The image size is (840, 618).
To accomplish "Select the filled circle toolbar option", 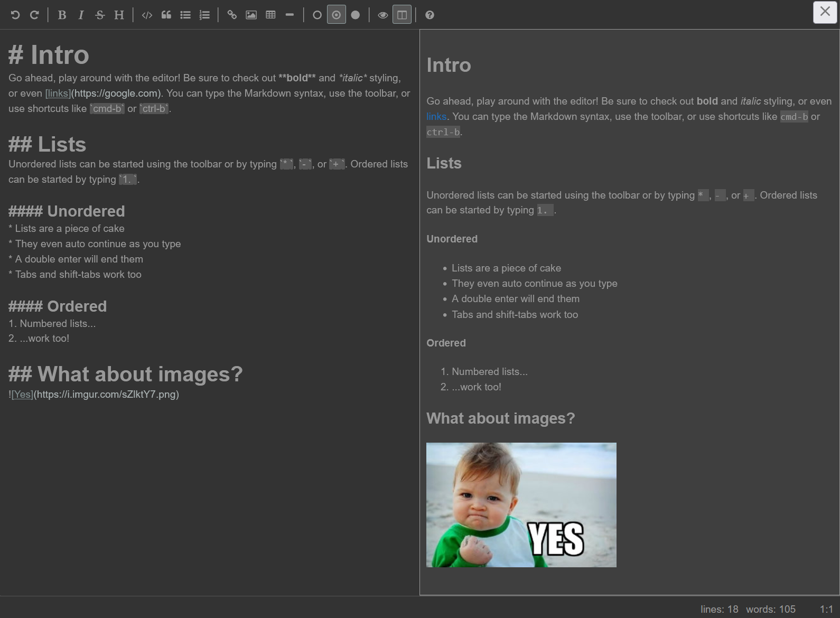I will tap(356, 15).
